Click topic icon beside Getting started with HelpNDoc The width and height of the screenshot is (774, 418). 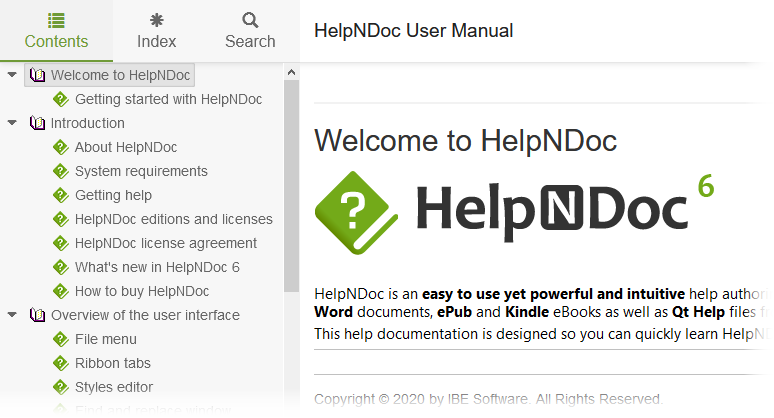[x=61, y=99]
